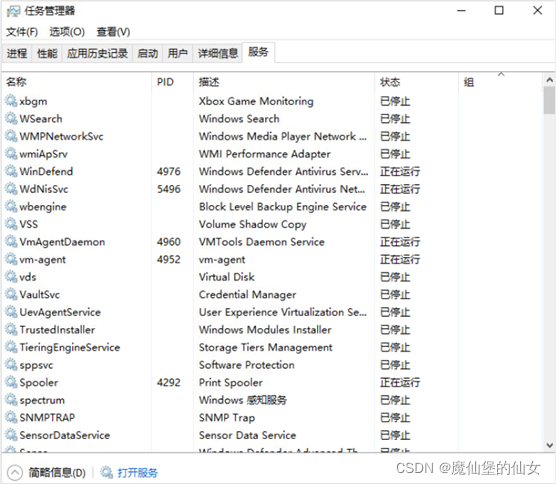Switch to the 性能 tab

47,54
